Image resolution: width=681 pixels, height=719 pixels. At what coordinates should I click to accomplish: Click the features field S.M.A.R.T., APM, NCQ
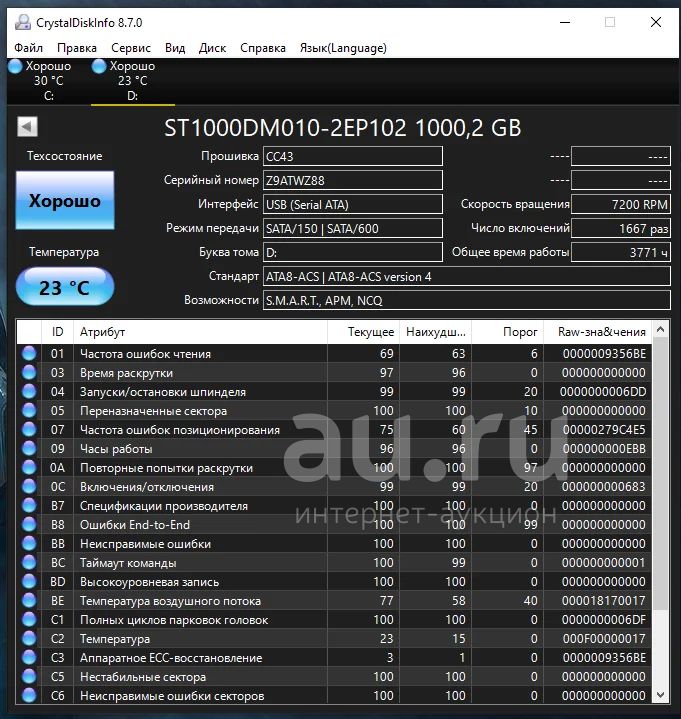(467, 300)
